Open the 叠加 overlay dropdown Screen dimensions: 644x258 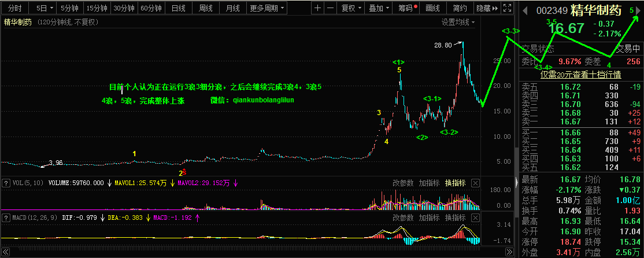[x=379, y=9]
